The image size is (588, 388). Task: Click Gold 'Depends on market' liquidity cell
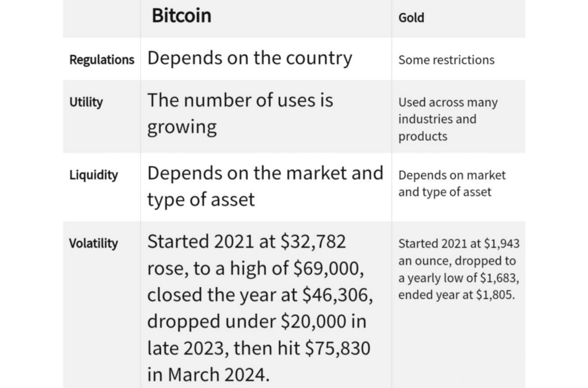pos(452,184)
